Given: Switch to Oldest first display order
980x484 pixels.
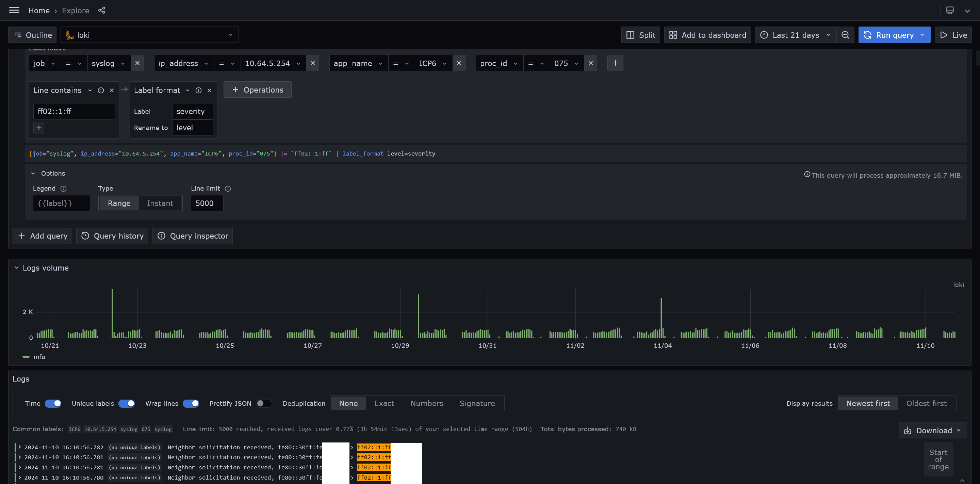Looking at the screenshot, I should (x=926, y=403).
